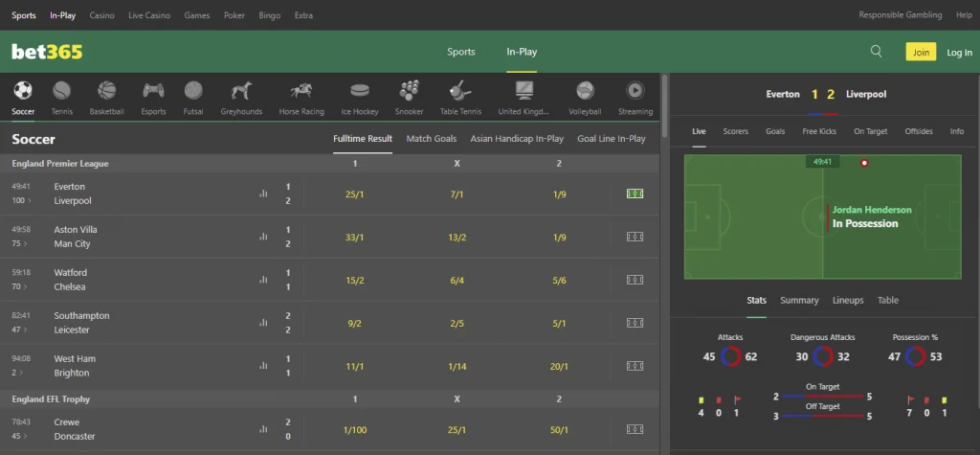Switch to the Match Goals tab
980x455 pixels.
(x=432, y=139)
